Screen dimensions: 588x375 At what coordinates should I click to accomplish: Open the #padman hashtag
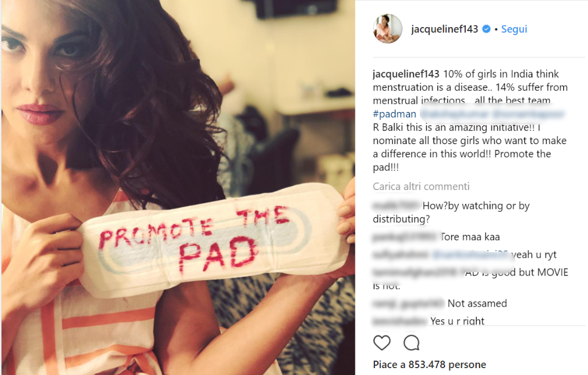(x=394, y=114)
